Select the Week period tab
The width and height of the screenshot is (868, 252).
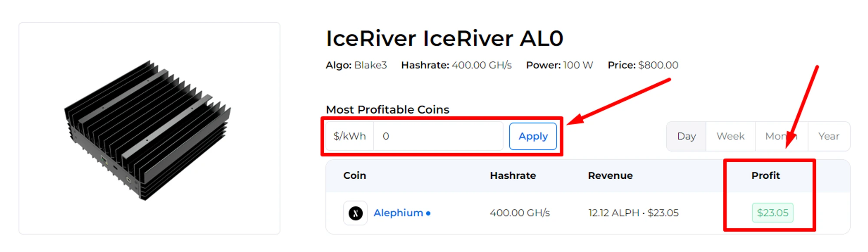click(x=730, y=136)
